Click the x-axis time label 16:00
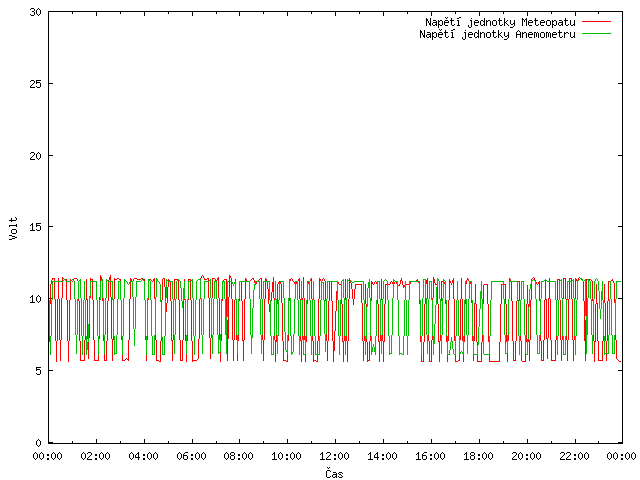Viewport: 640px width, 480px height. pyautogui.click(x=430, y=456)
